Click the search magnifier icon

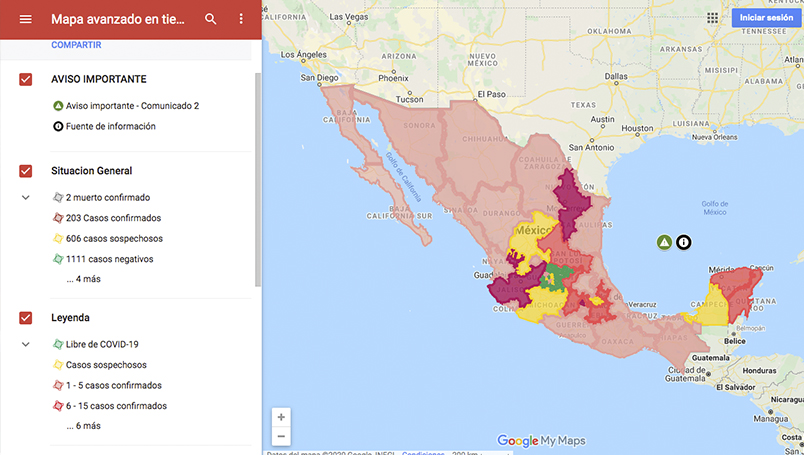click(210, 19)
